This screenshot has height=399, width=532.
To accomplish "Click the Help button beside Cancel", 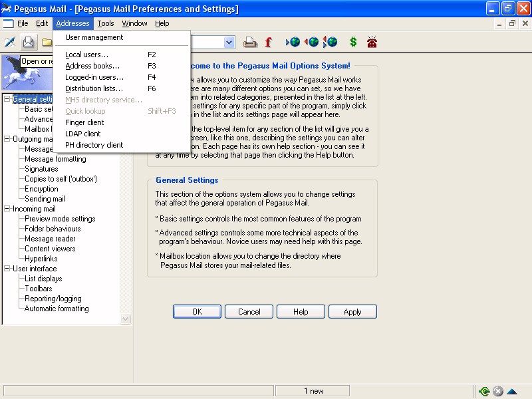I will 301,311.
